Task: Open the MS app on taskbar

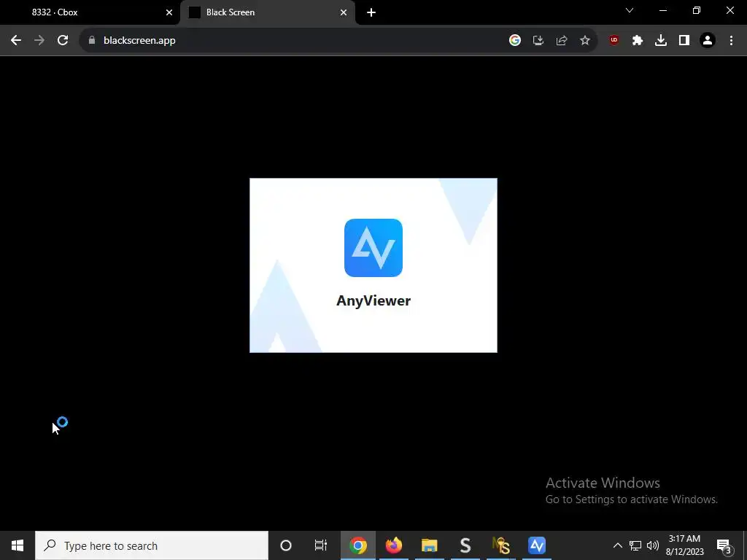Action: pos(500,545)
